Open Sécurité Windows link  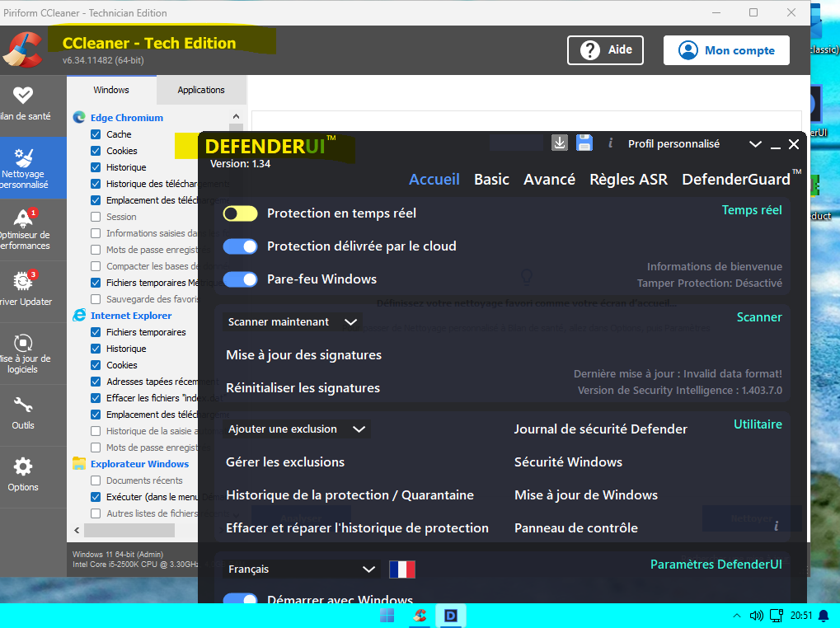pyautogui.click(x=568, y=462)
